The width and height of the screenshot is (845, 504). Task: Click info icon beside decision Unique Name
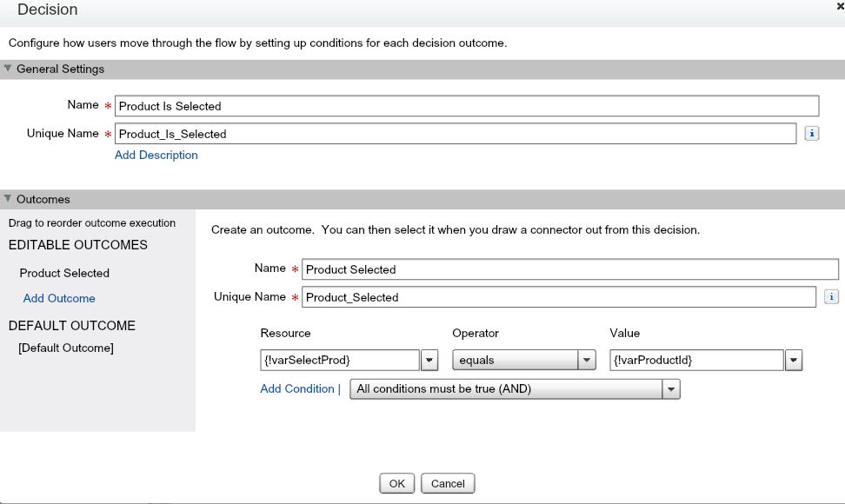[811, 134]
